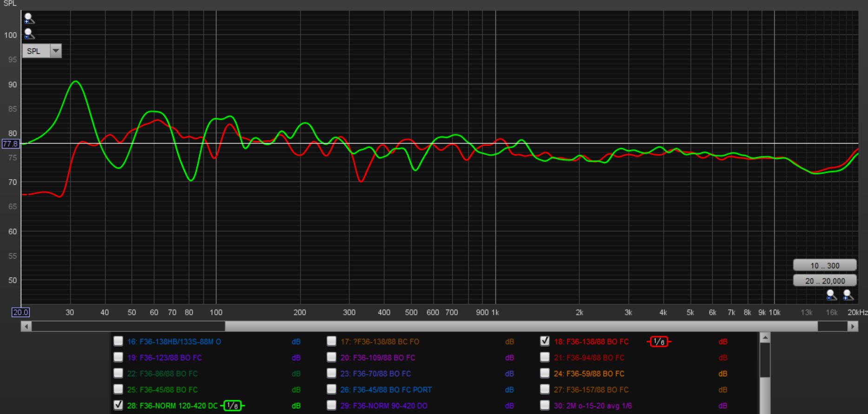Click the vertical zoom out magnifier
The height and width of the screenshot is (414, 868).
point(29,34)
